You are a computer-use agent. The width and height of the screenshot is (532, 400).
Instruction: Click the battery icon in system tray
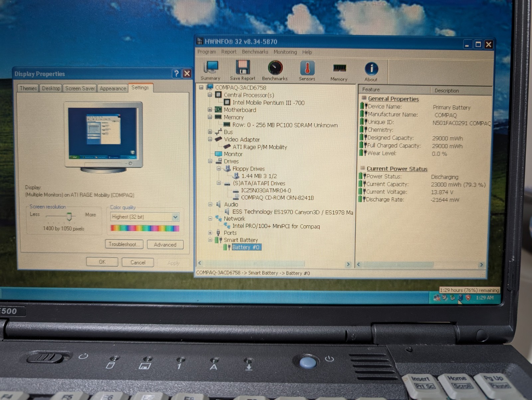tap(460, 298)
